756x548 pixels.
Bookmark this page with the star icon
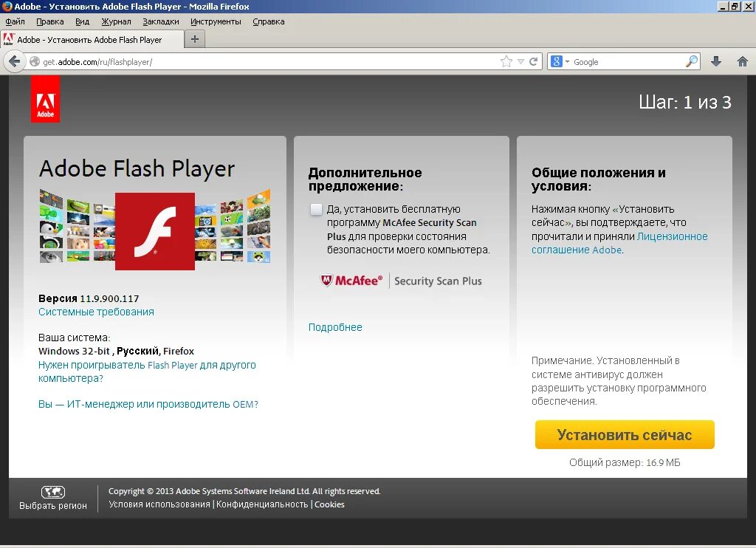click(506, 62)
